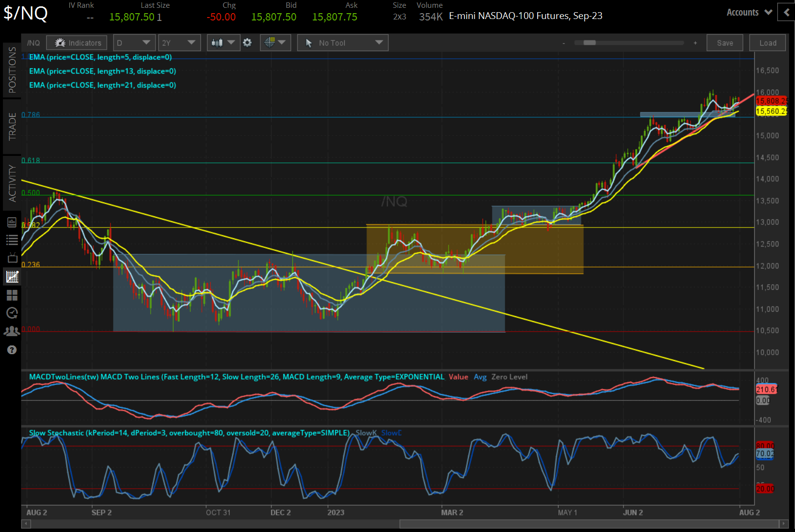Open the D timeframe dropdown

134,42
